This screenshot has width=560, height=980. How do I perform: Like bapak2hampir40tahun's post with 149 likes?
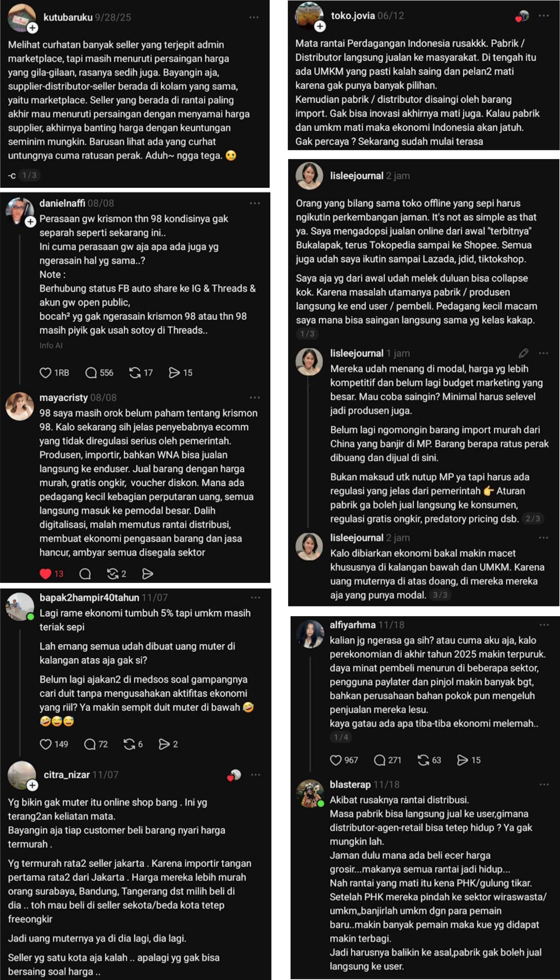(x=46, y=744)
